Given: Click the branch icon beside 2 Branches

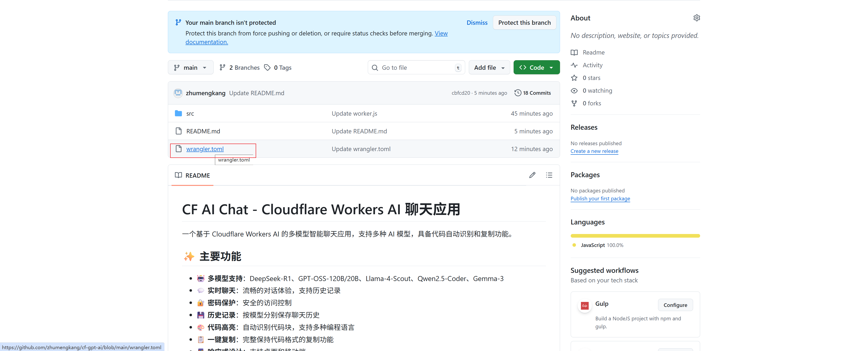Looking at the screenshot, I should [x=222, y=68].
